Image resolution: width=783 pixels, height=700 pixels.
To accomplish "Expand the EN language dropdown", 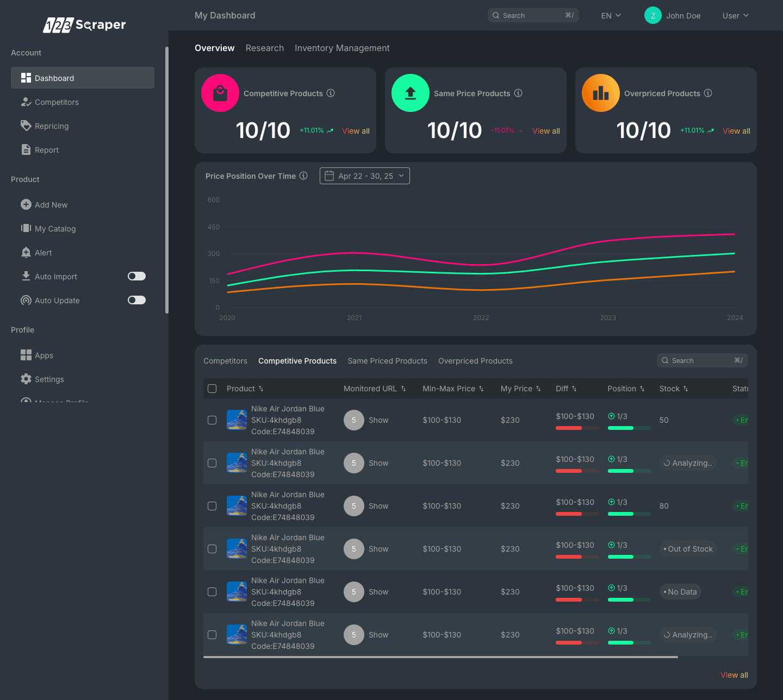I will click(x=610, y=15).
